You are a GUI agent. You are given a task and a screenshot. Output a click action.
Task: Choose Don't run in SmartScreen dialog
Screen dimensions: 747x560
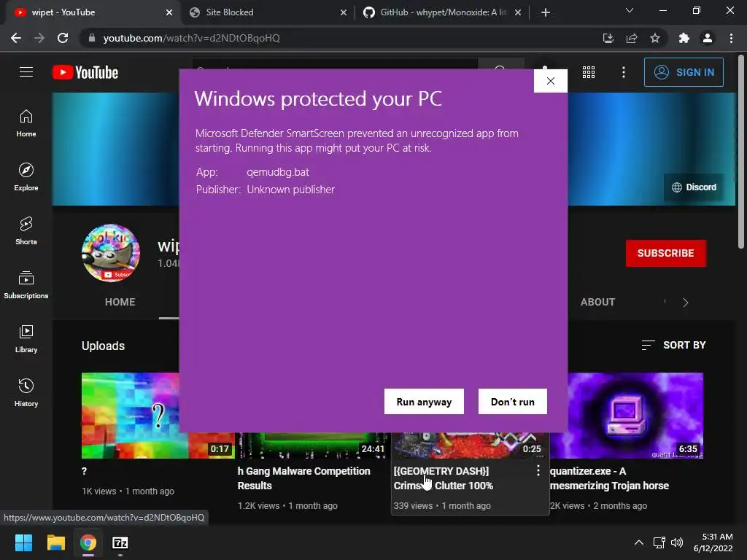coord(512,402)
